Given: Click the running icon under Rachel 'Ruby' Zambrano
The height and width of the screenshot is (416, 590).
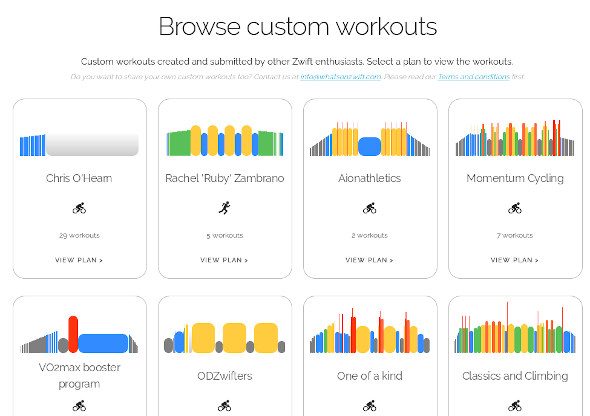Looking at the screenshot, I should [225, 208].
